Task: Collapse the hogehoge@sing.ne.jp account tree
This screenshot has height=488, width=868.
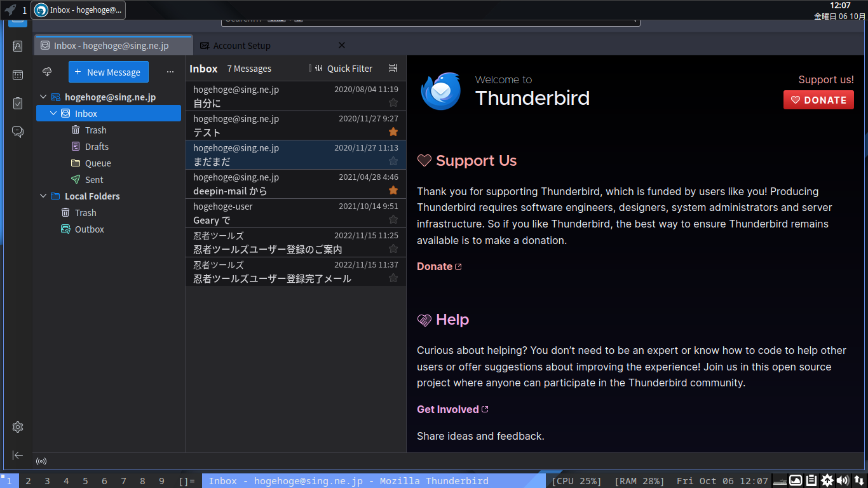Action: pyautogui.click(x=43, y=97)
